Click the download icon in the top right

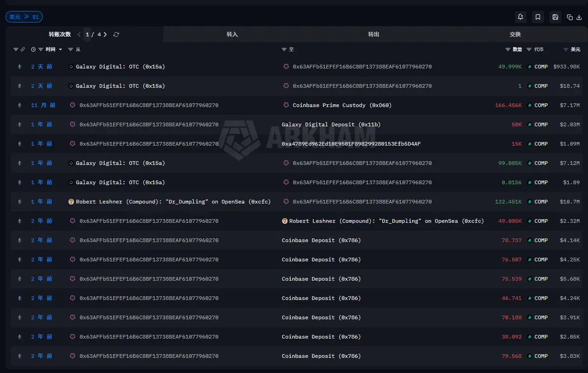click(579, 17)
